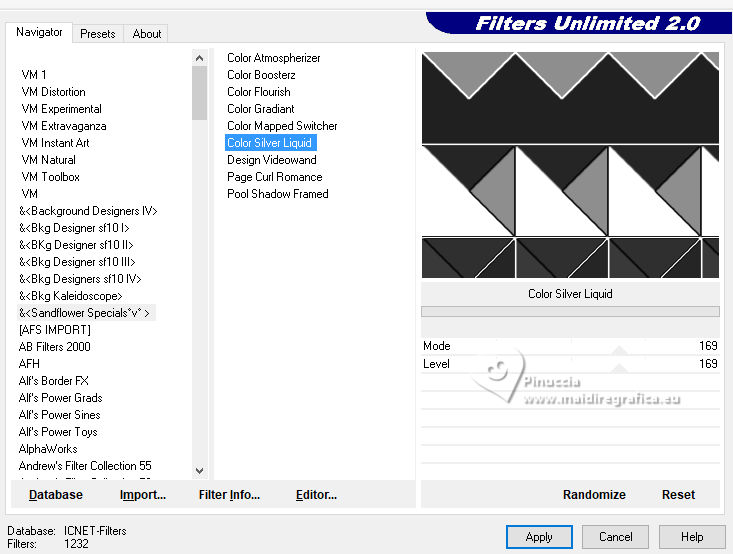
Task: Select VM Natural category
Action: point(49,160)
